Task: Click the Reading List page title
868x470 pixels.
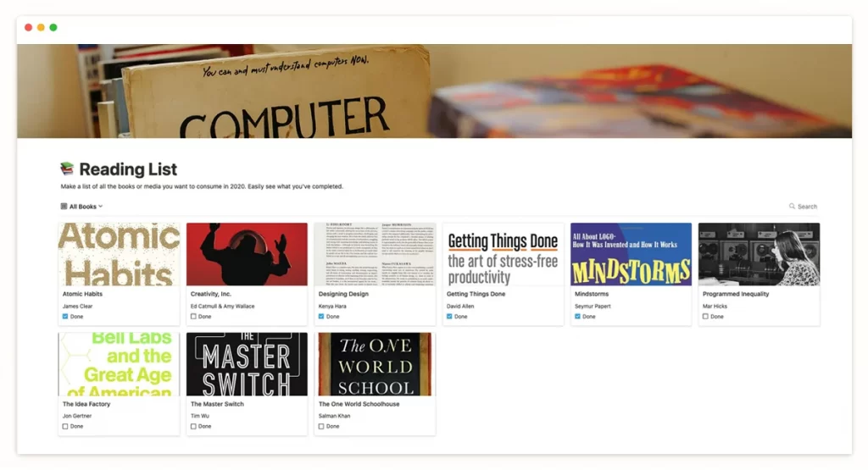Action: tap(128, 169)
